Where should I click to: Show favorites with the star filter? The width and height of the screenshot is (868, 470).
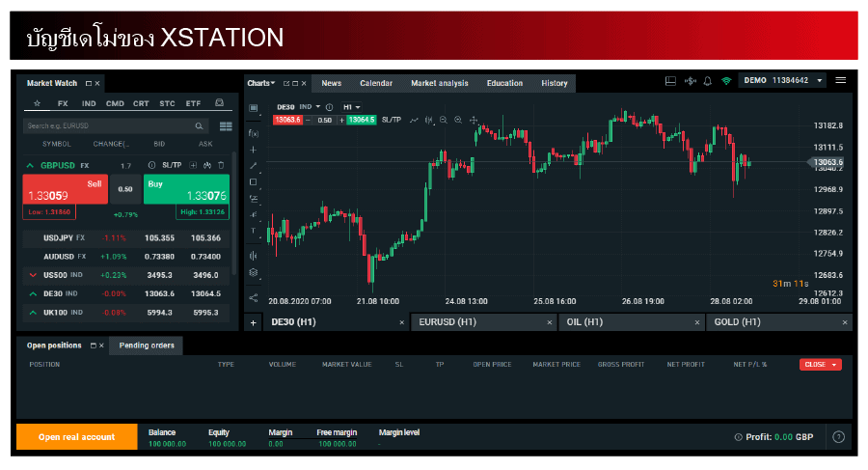coord(37,103)
